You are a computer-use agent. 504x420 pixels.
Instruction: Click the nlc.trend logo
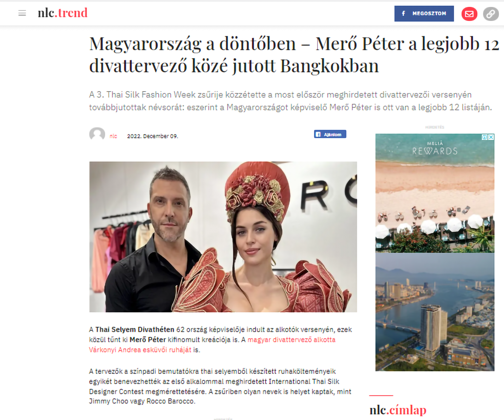[x=62, y=13]
